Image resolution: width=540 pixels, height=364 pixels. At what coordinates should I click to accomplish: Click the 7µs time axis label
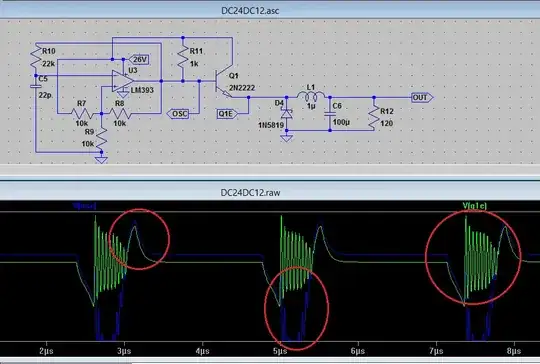click(436, 351)
